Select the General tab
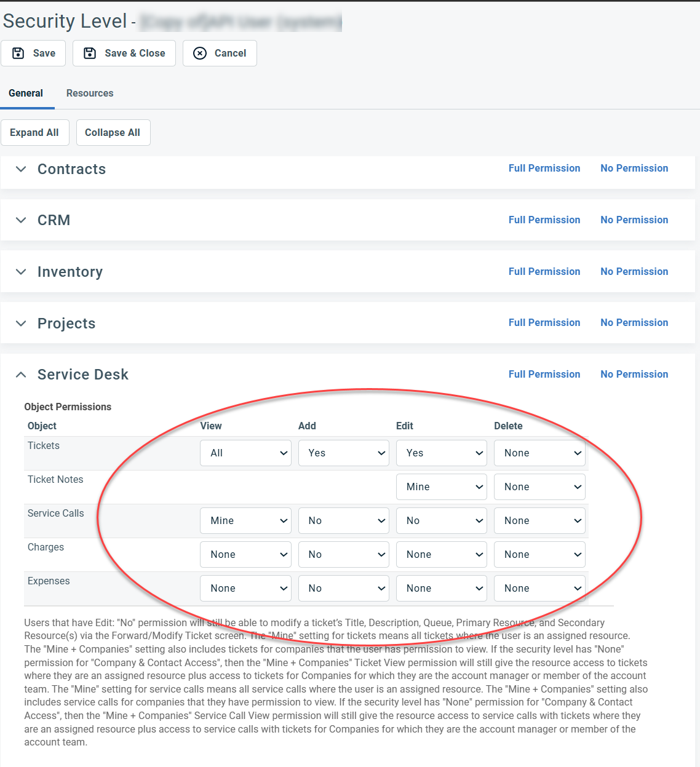The image size is (700, 767). point(26,93)
